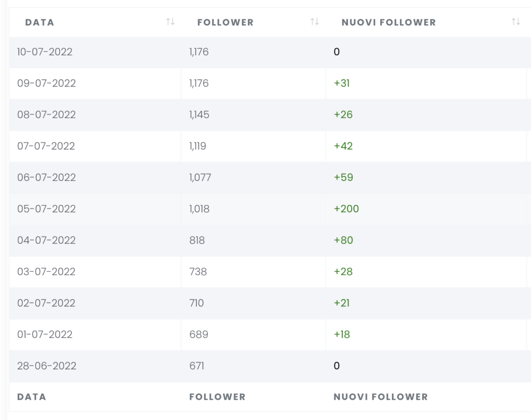Click the DATA column header label
The image size is (531, 420).
coord(39,22)
